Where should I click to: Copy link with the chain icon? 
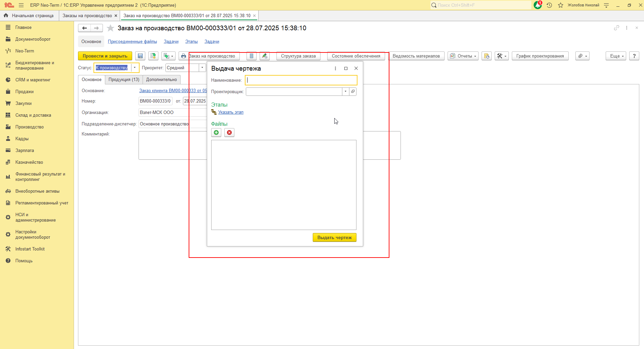[x=616, y=28]
